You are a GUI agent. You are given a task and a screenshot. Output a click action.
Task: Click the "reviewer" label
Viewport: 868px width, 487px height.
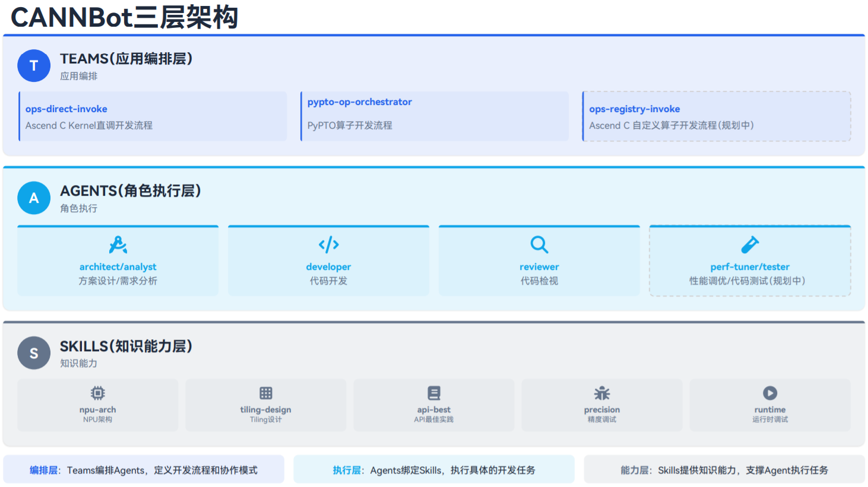pyautogui.click(x=539, y=267)
